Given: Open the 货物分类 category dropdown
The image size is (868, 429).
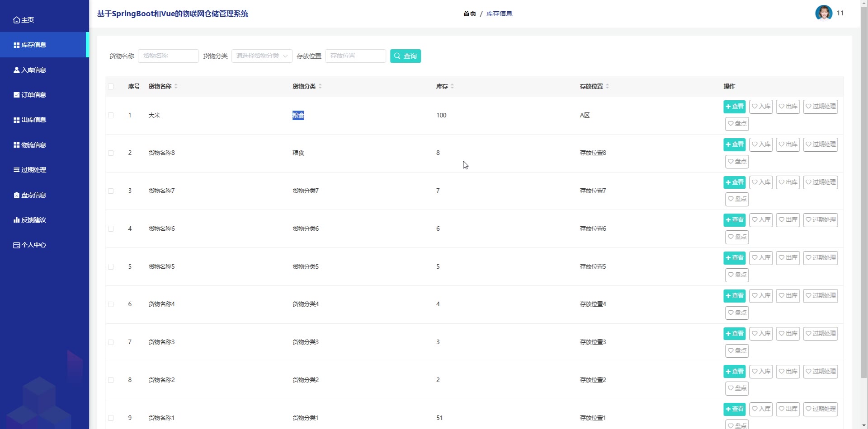Looking at the screenshot, I should 262,56.
